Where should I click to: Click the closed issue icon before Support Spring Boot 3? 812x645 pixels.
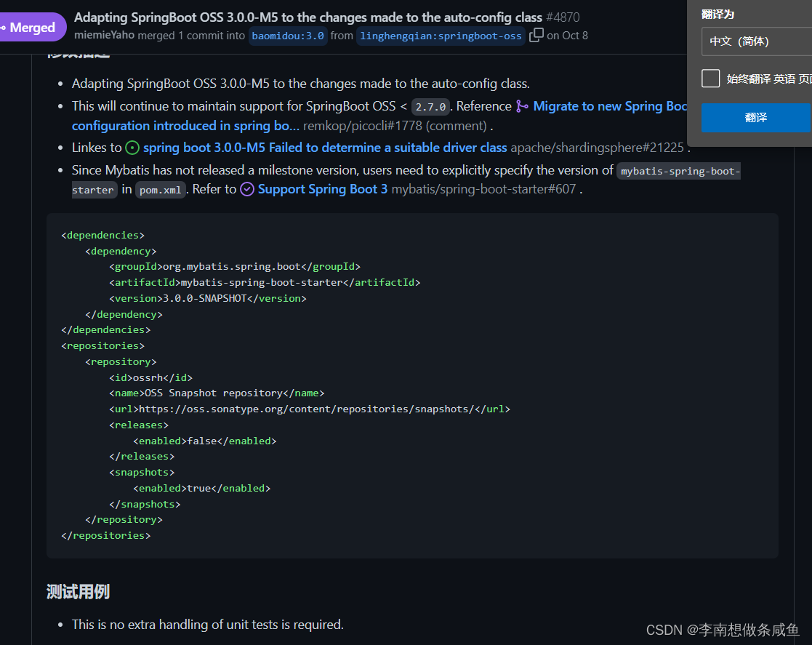click(247, 189)
